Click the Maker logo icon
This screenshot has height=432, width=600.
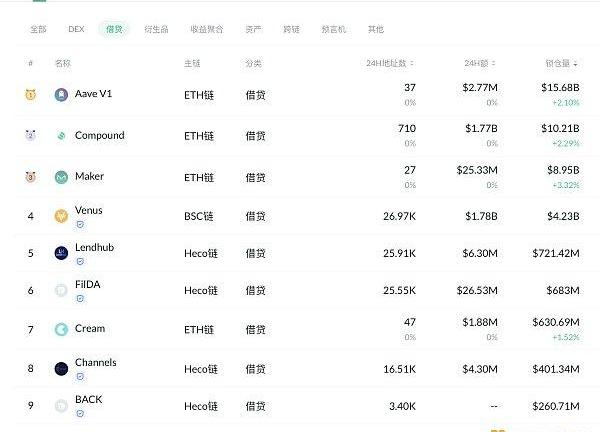pyautogui.click(x=62, y=177)
